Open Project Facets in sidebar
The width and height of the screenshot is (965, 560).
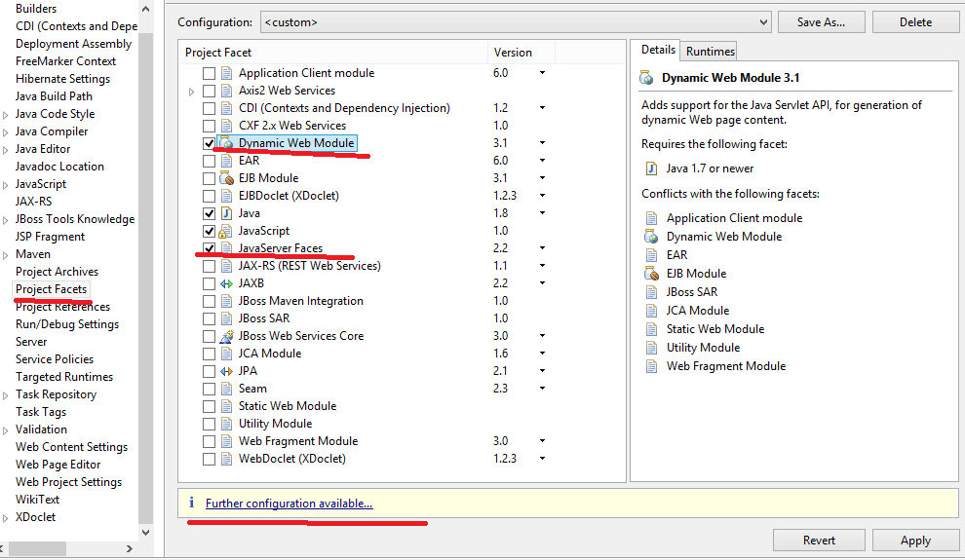pos(51,289)
